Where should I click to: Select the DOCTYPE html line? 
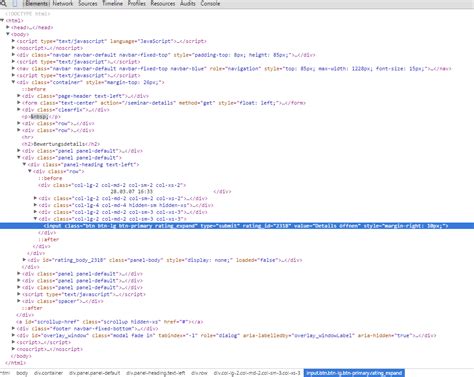pyautogui.click(x=28, y=14)
